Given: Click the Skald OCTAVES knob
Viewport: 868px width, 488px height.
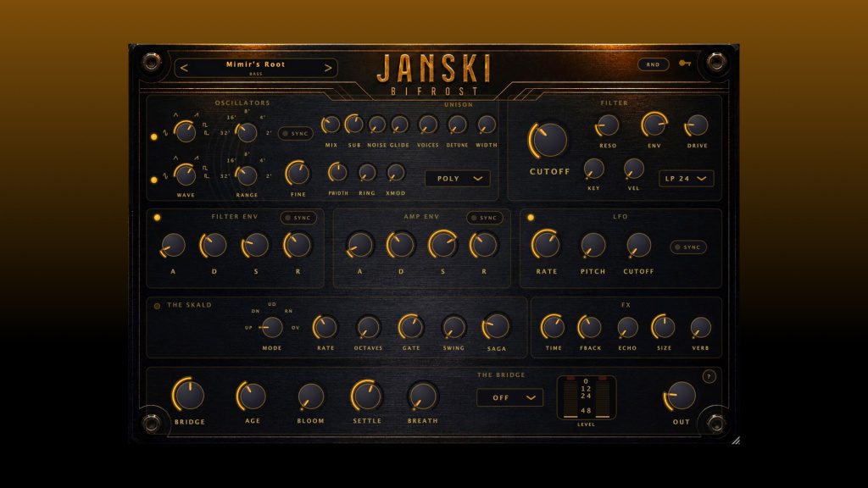Looking at the screenshot, I should point(368,328).
